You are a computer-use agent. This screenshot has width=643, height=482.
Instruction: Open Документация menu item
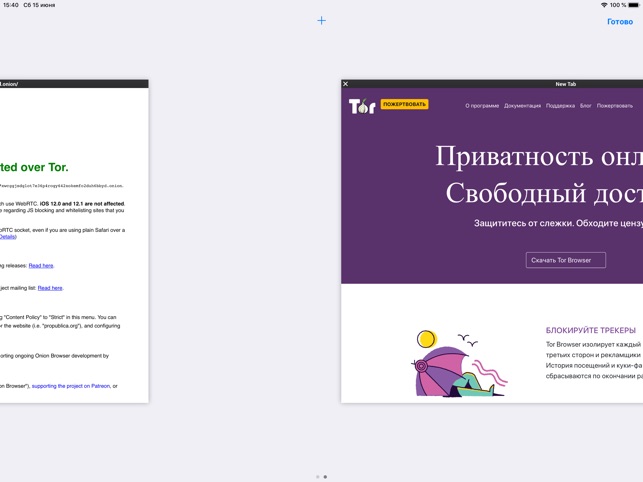click(522, 106)
